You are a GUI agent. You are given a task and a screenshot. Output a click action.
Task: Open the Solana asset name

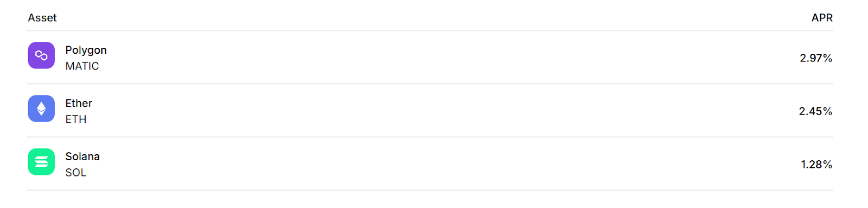coord(82,156)
